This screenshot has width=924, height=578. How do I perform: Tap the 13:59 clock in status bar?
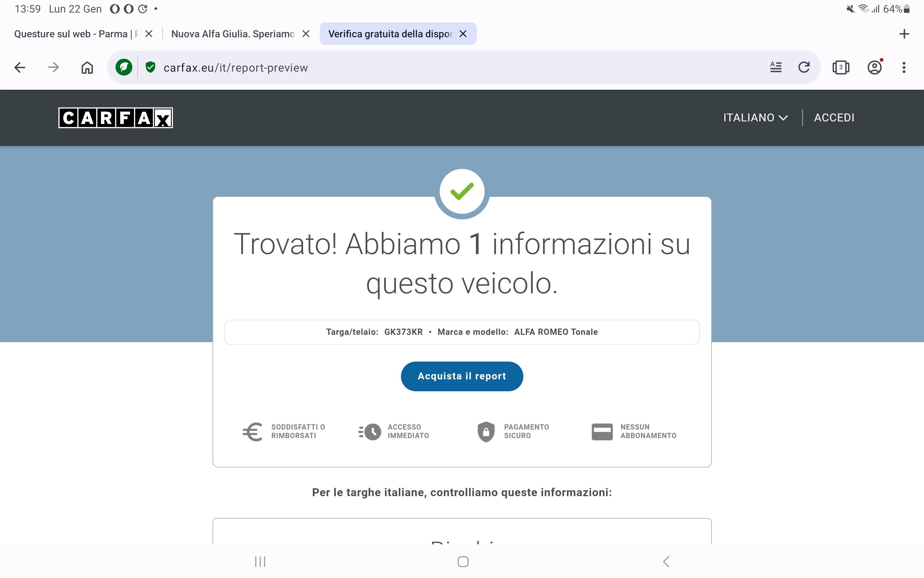click(27, 9)
